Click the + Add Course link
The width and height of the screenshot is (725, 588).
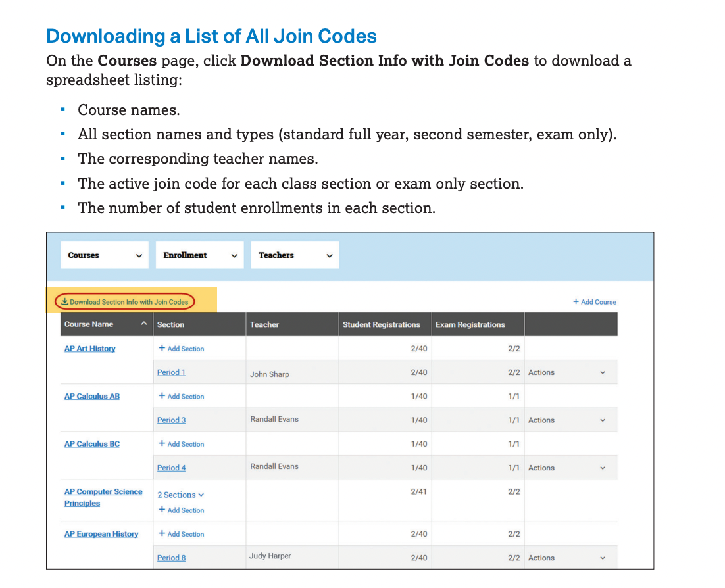coord(594,302)
